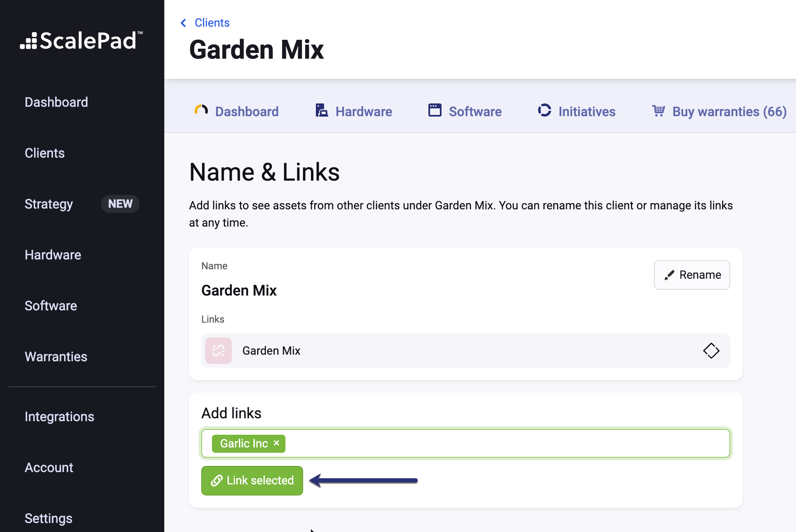
Task: Click the Garlic Inc tag label
Action: pyautogui.click(x=244, y=443)
